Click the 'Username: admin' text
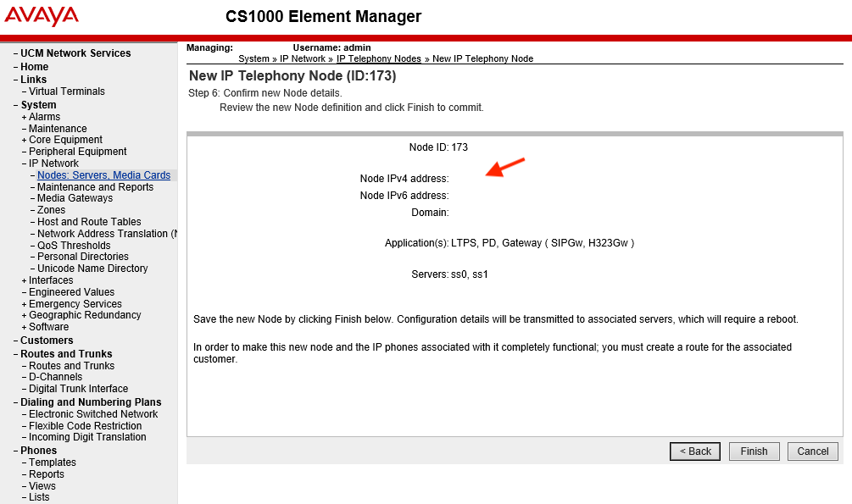 (331, 47)
